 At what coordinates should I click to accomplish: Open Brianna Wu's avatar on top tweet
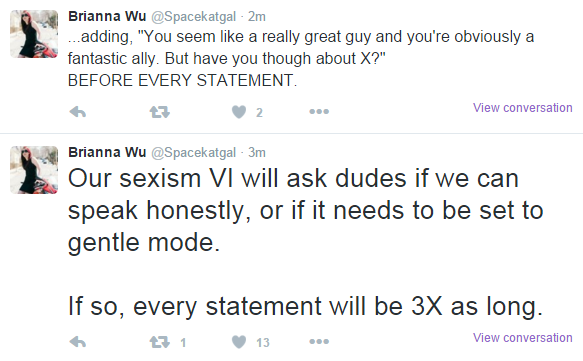[x=34, y=34]
